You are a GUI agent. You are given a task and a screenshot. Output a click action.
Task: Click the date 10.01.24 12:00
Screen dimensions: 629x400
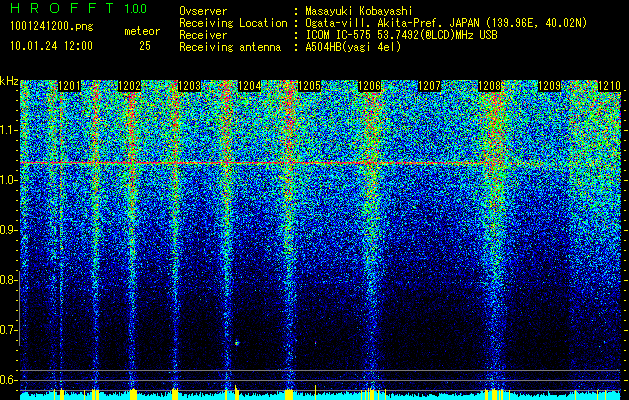pos(51,46)
